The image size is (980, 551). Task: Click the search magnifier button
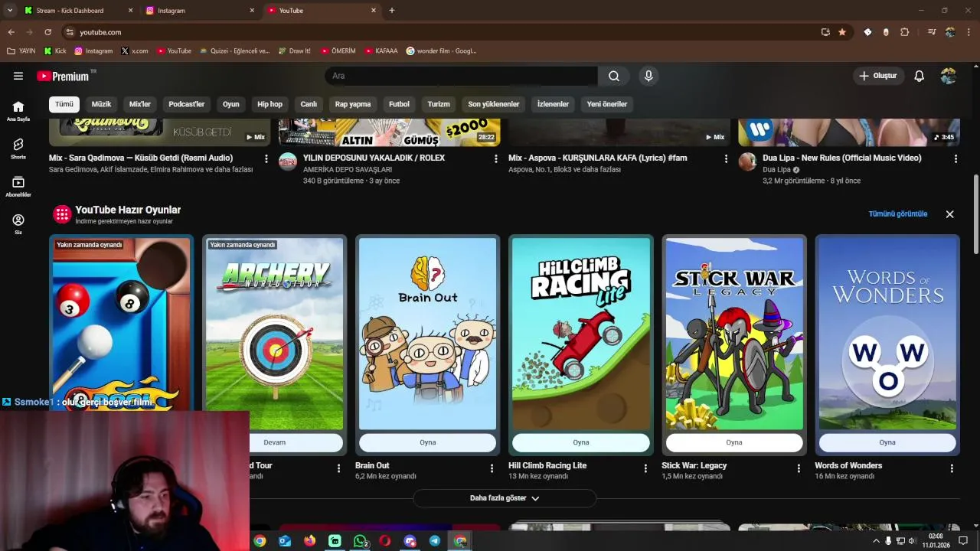click(614, 76)
